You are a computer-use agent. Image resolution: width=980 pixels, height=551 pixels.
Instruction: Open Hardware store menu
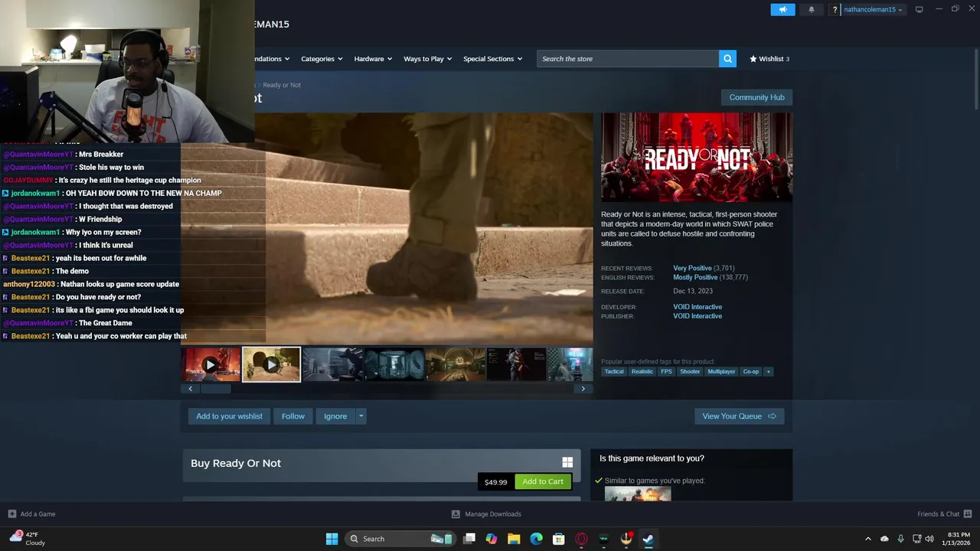click(x=373, y=59)
